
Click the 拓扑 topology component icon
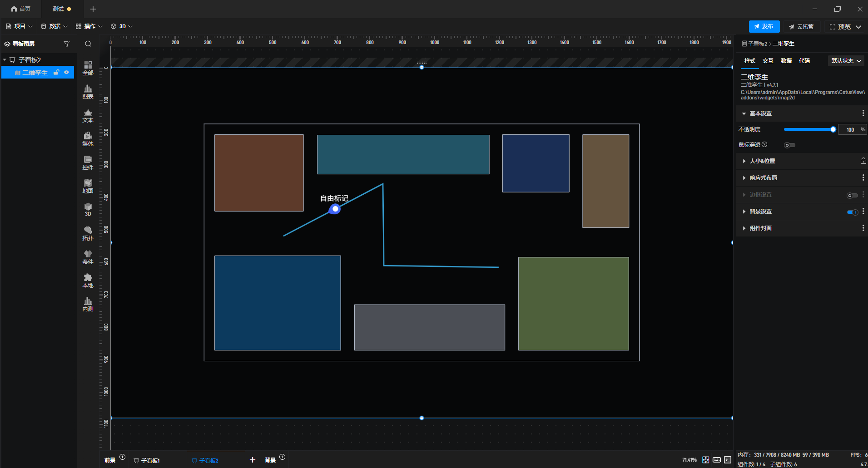point(88,233)
